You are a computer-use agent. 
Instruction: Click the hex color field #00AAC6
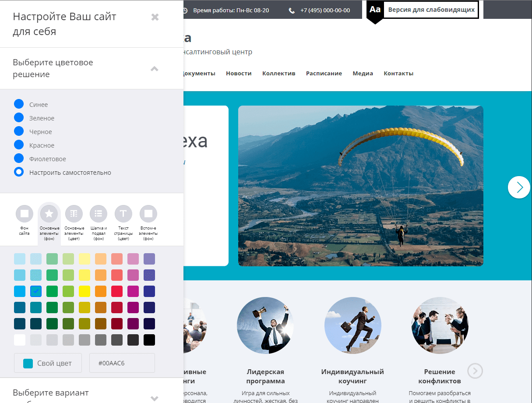pos(122,363)
